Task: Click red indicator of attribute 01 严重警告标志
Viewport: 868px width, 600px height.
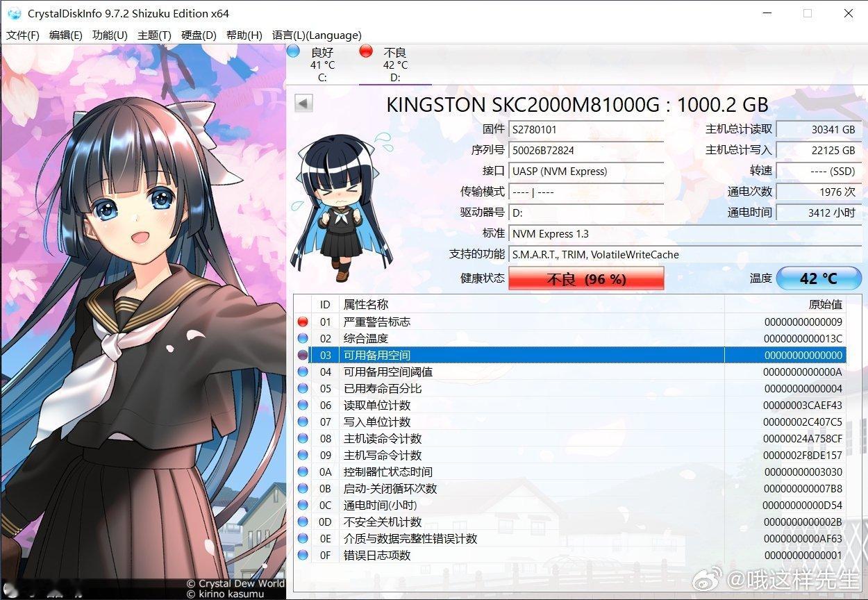Action: (x=303, y=322)
